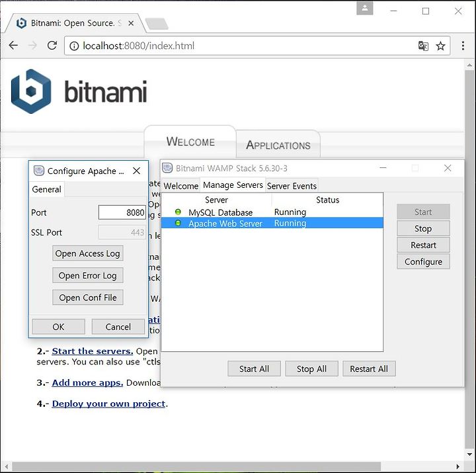Open the Applications page tab
The width and height of the screenshot is (476, 473).
[x=278, y=145]
